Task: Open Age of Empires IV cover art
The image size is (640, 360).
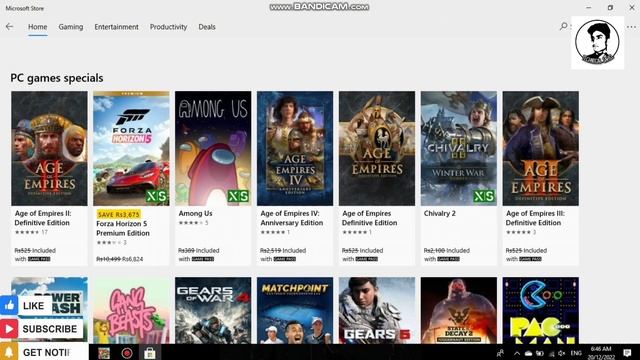Action: [x=295, y=148]
